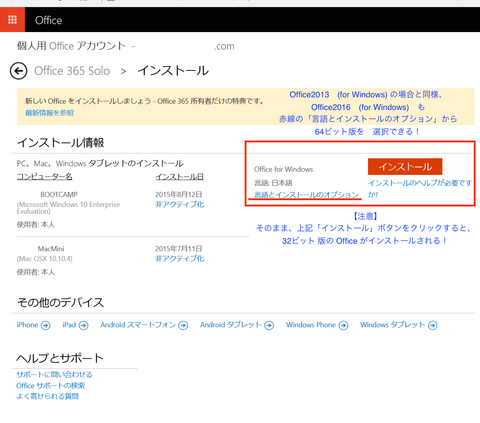
Task: Select the MacMini computer name
Action: tap(51, 249)
